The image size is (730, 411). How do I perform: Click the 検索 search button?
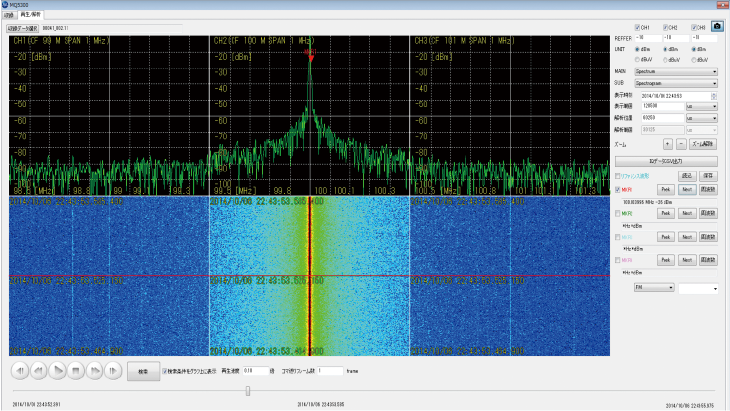click(x=143, y=370)
